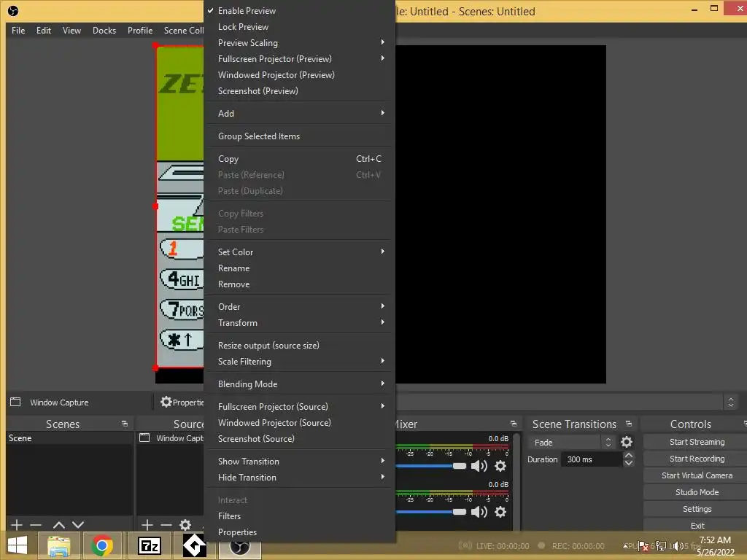The image size is (747, 560).
Task: Expand the Order submenu
Action: pos(300,307)
